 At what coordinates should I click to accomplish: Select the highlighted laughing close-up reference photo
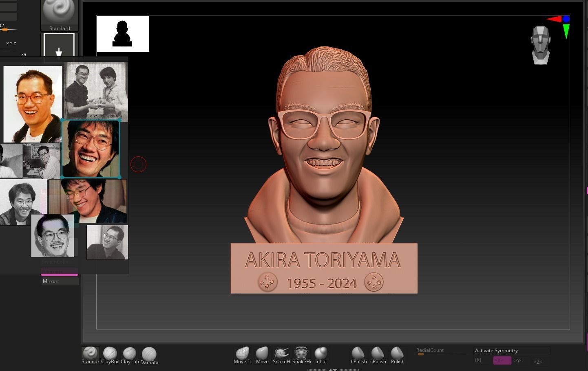coord(91,149)
